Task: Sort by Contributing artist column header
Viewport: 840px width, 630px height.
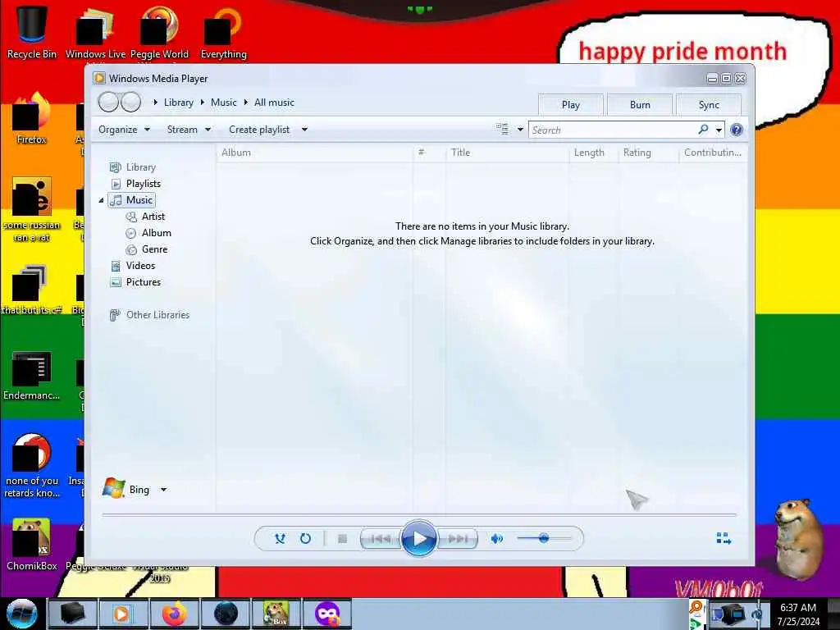Action: point(713,153)
